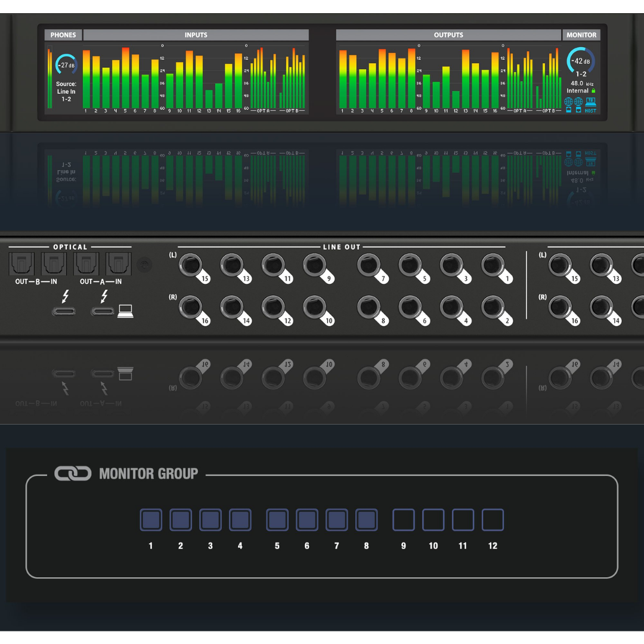Click line out jack 7
644x644 pixels.
click(369, 265)
